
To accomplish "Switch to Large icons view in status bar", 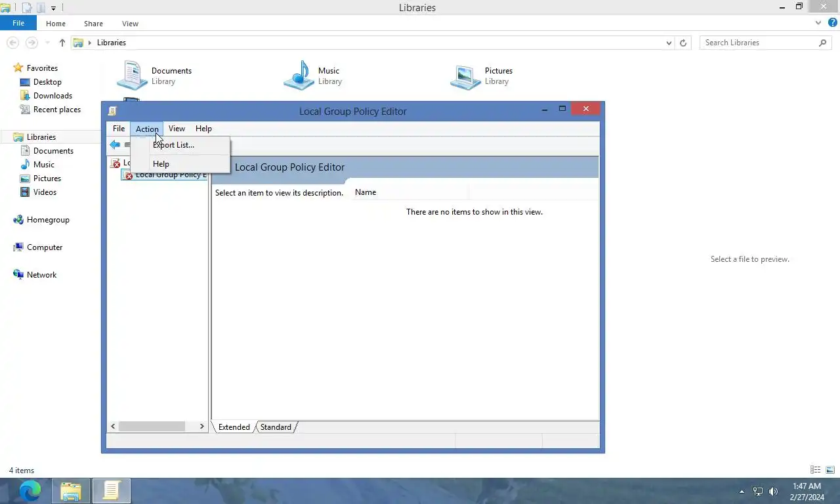I will [830, 470].
